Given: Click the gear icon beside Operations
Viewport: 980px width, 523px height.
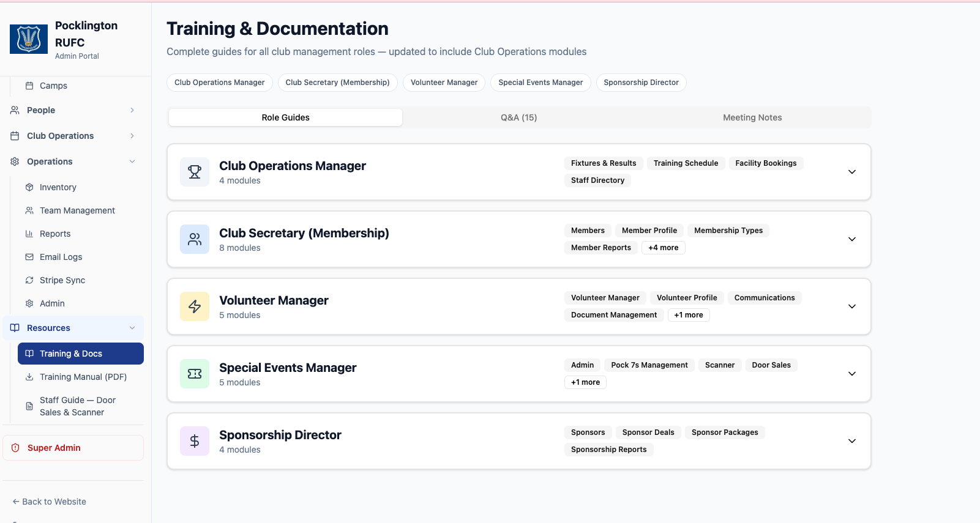Looking at the screenshot, I should [15, 161].
